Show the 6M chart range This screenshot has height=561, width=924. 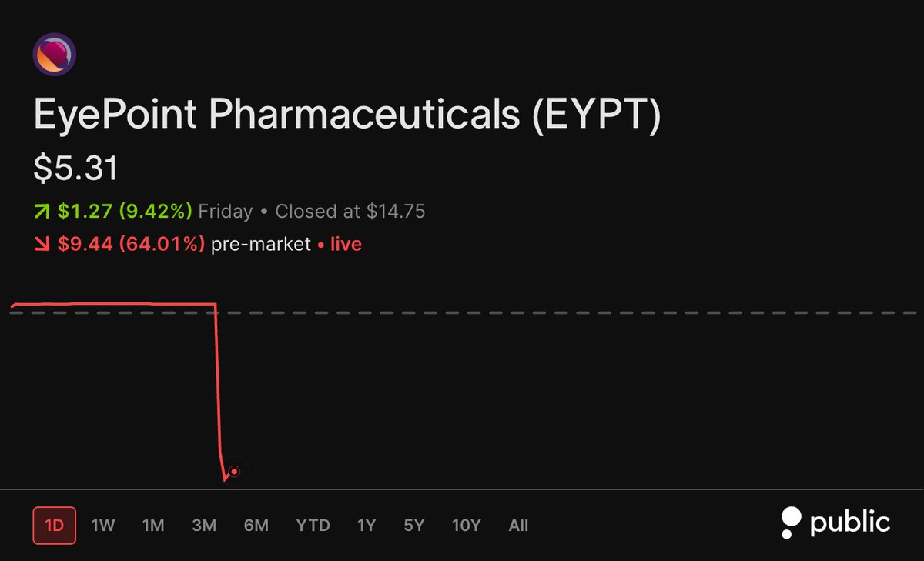tap(256, 526)
